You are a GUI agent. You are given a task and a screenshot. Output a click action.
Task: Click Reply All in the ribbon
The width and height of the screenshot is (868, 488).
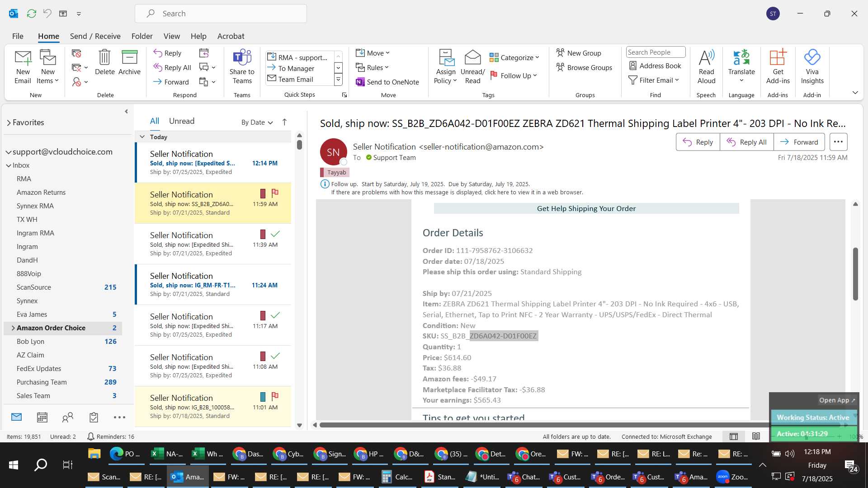(172, 67)
